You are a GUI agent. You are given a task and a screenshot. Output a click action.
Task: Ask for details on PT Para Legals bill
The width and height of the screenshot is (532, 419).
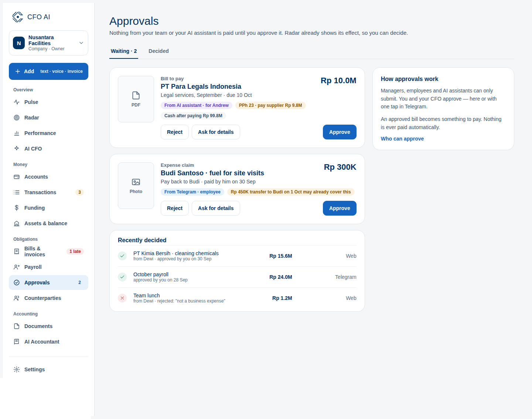point(216,132)
